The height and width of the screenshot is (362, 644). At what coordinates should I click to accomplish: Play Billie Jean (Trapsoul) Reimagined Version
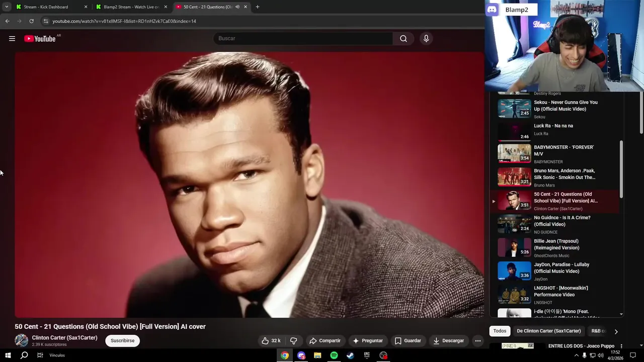click(x=553, y=248)
